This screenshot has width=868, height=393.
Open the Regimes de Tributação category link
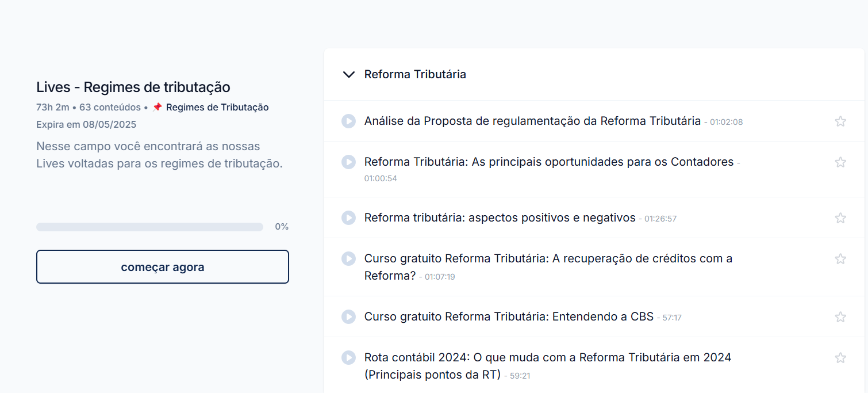(217, 107)
